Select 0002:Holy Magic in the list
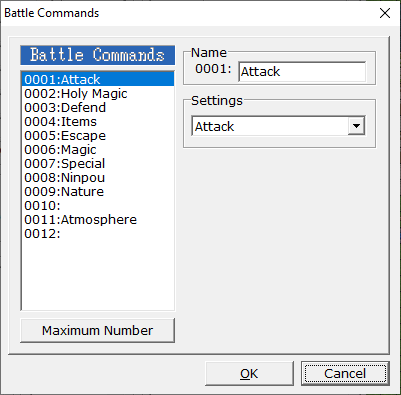This screenshot has height=395, width=401. [98, 93]
